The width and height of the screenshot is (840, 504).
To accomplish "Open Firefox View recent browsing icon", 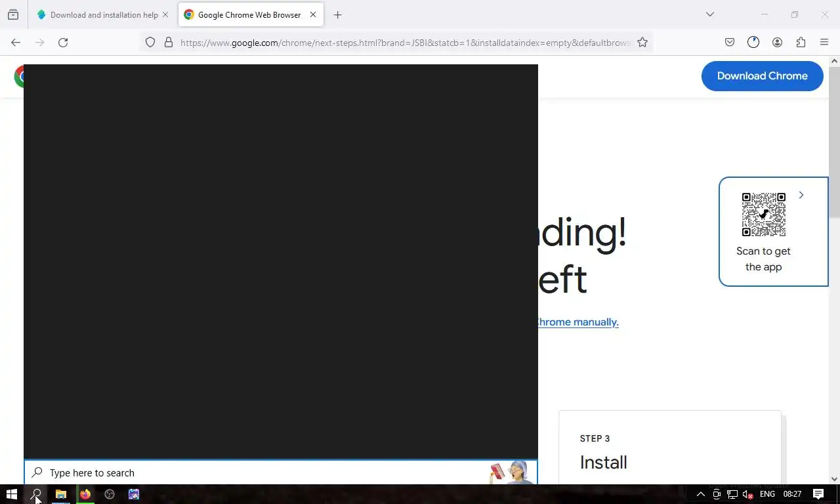I will click(x=13, y=14).
